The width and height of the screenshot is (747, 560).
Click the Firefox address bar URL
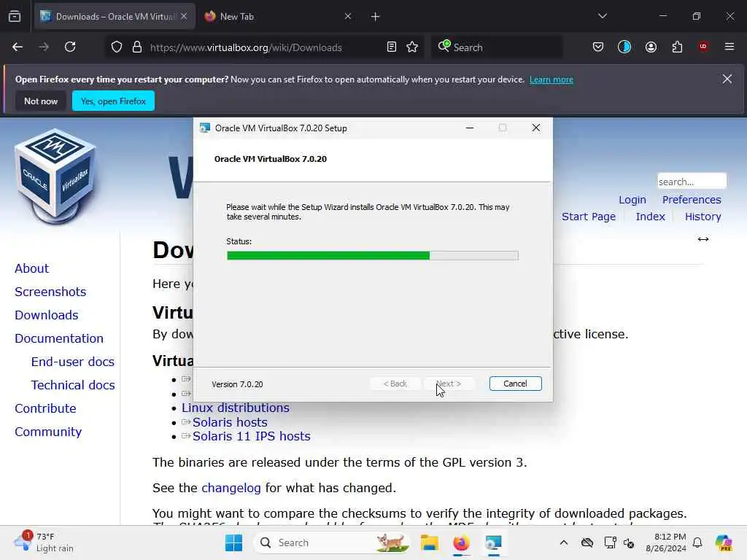pos(246,47)
